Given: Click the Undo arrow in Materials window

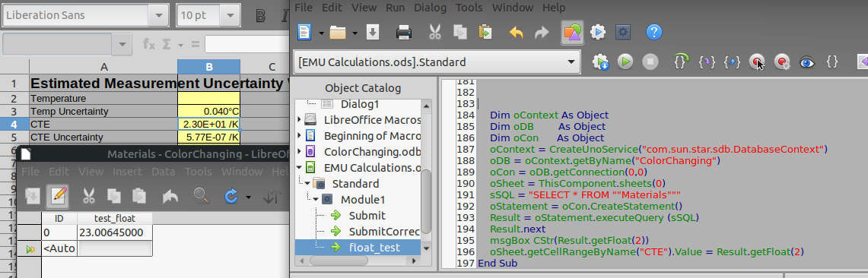Looking at the screenshot, I should pos(170,196).
